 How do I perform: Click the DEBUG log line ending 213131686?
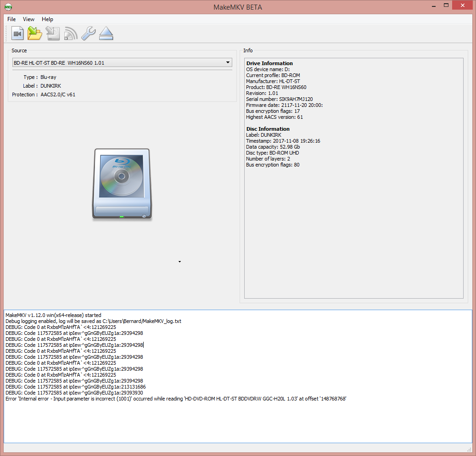coord(76,387)
